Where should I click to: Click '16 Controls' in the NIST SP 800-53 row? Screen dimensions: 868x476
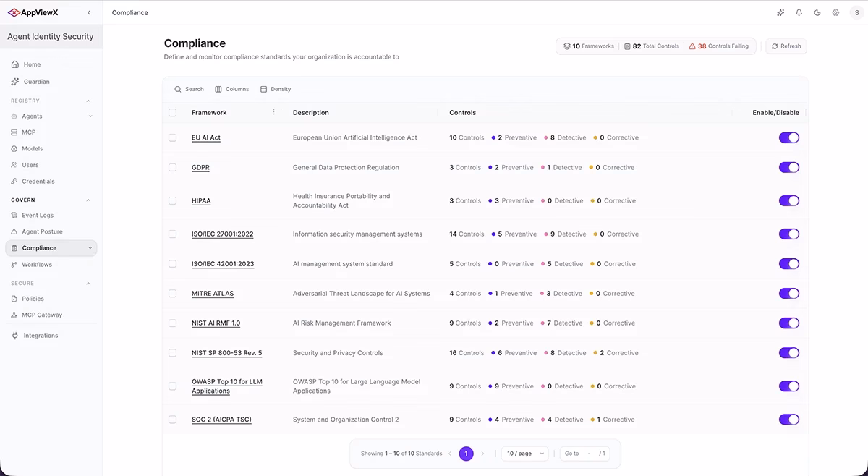pos(467,353)
